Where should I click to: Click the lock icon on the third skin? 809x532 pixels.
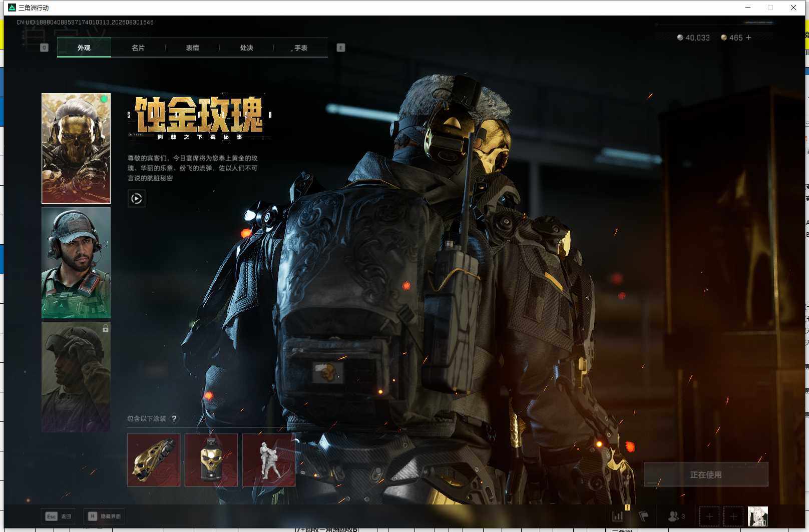coord(105,328)
